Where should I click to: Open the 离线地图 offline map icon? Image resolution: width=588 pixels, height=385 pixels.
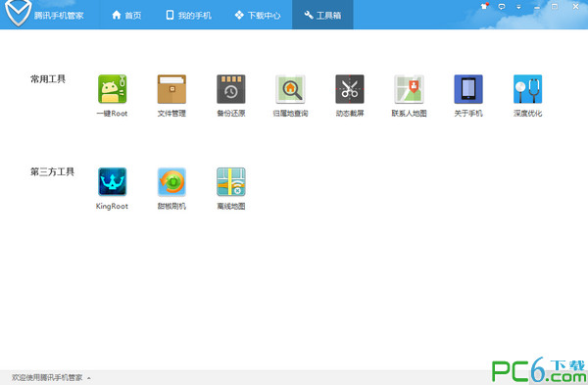[231, 182]
